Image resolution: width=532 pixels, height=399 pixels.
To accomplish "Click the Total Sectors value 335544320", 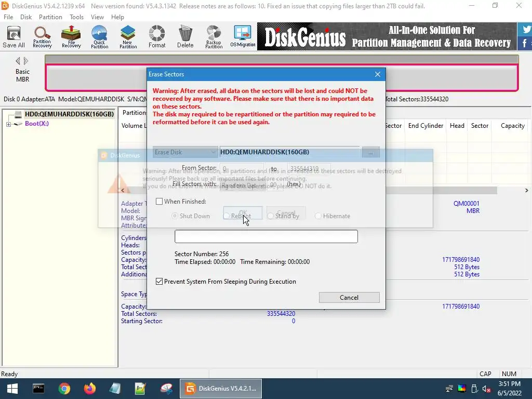I will [x=281, y=314].
